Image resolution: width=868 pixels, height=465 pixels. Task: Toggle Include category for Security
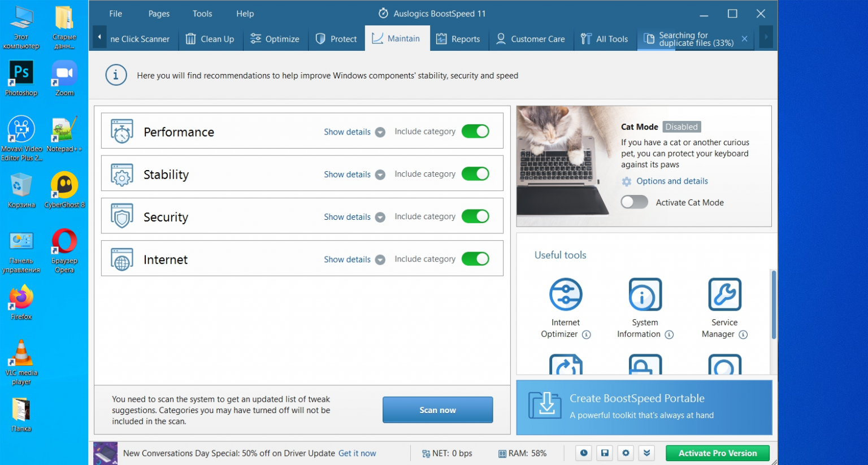475,216
